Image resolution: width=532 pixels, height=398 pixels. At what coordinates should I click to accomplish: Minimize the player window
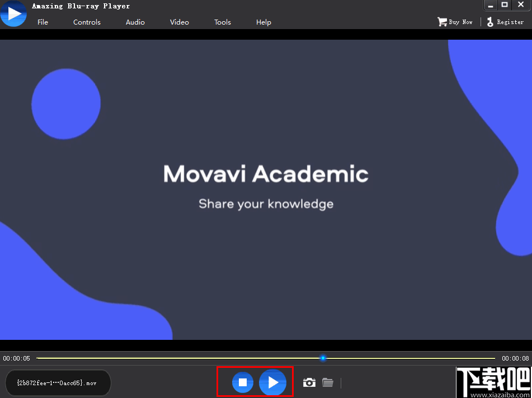[490, 5]
